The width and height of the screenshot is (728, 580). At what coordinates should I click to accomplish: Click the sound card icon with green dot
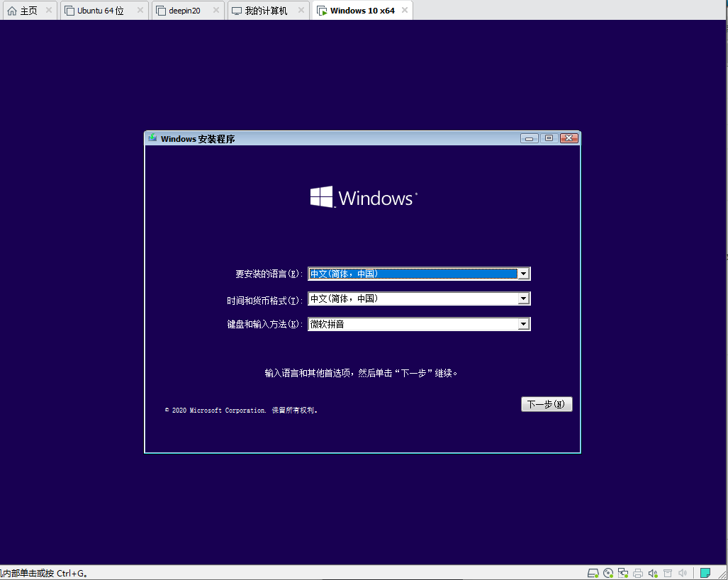tap(653, 573)
